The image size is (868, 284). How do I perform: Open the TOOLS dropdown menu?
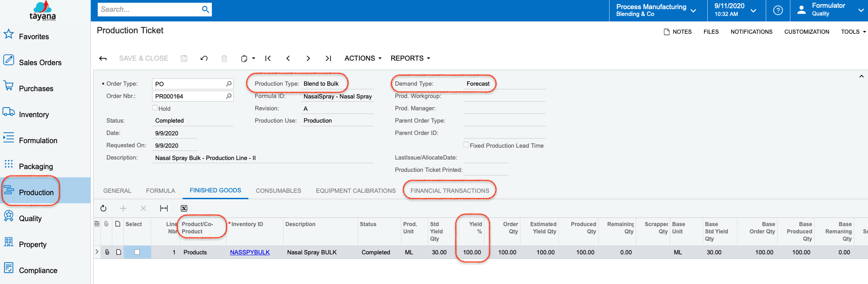[853, 32]
